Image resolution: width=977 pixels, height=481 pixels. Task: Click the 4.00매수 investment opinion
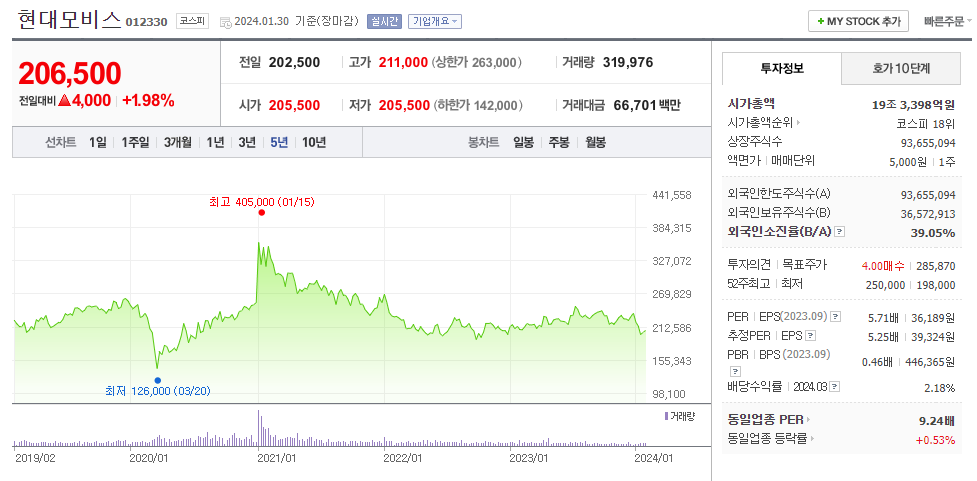(x=883, y=266)
